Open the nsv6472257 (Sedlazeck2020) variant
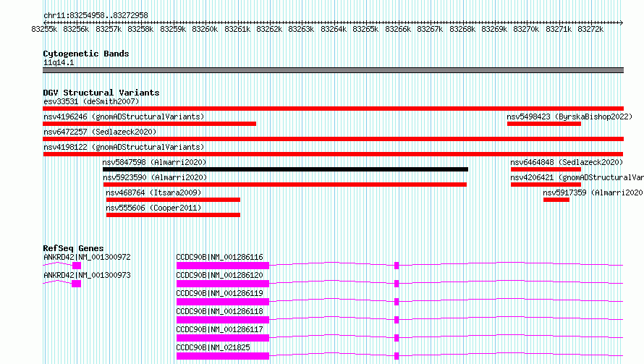This screenshot has width=644, height=364. [x=333, y=139]
